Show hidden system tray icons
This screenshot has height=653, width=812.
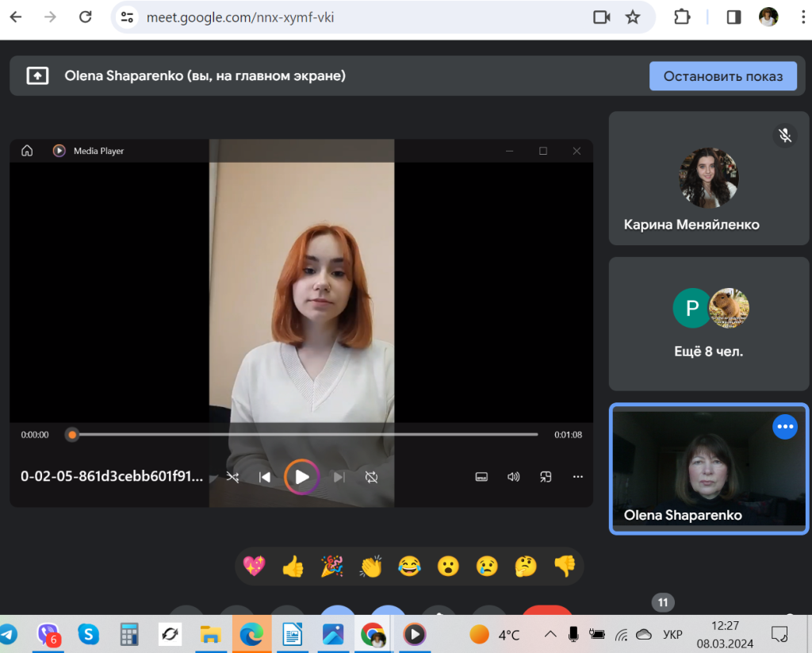550,634
